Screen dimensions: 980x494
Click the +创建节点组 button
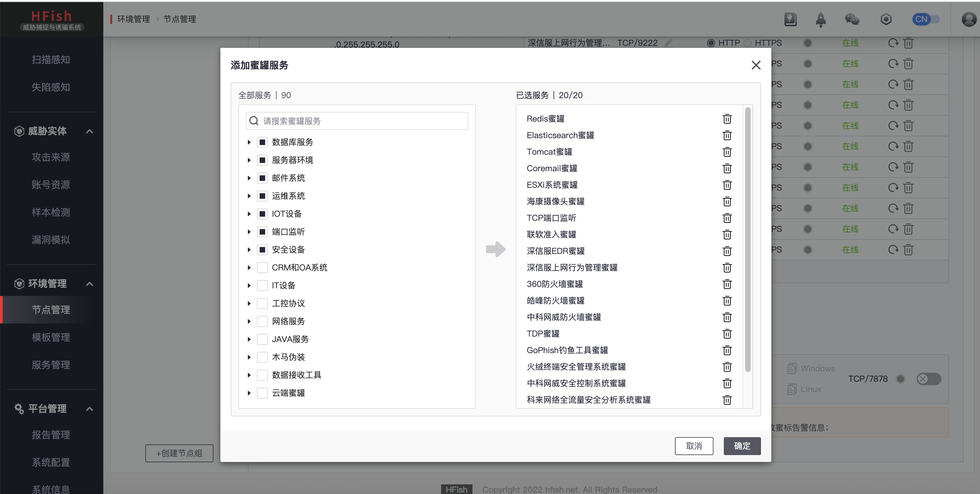179,453
